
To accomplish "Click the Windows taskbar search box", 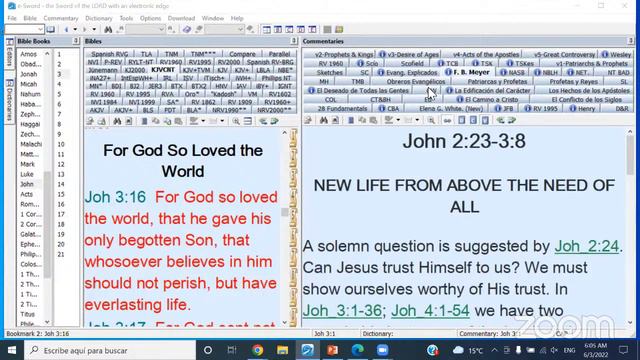I will pyautogui.click(x=110, y=350).
